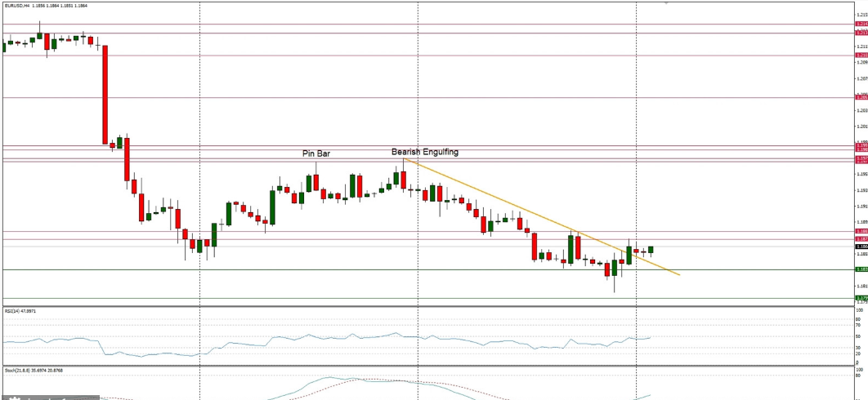
Task: Select the blue RSI line
Action: pyautogui.click(x=245, y=344)
